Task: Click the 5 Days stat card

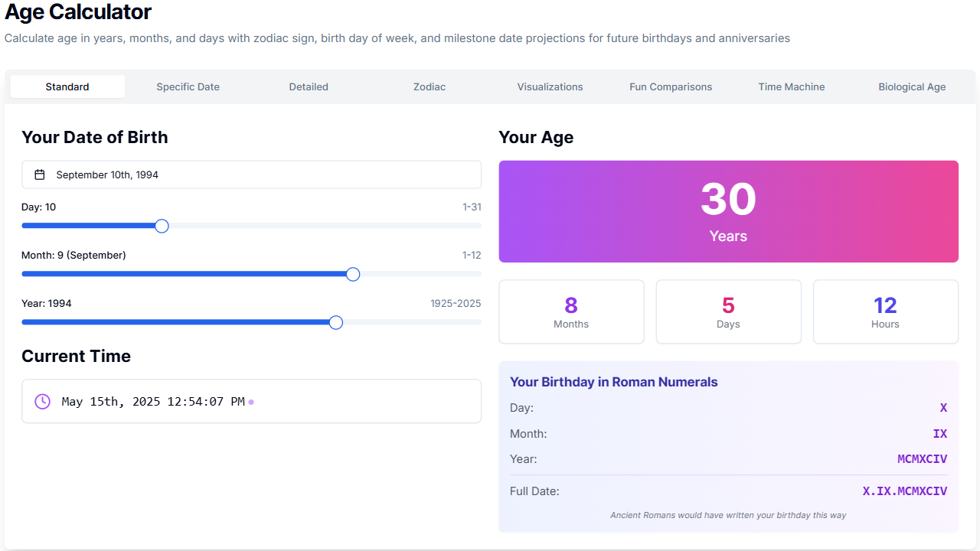Action: click(728, 311)
